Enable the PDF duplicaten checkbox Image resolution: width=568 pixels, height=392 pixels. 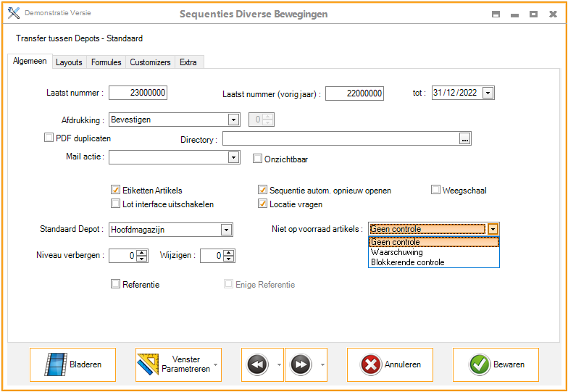coord(49,138)
